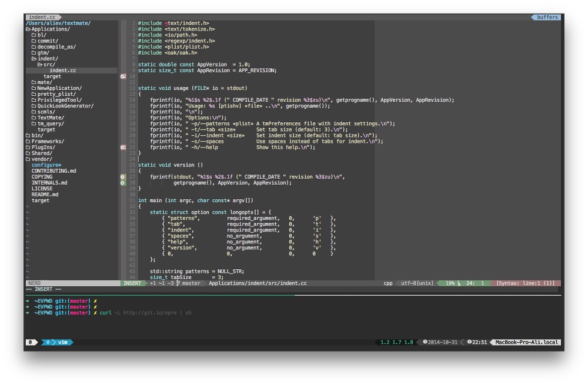
Task: Click the 24: 1 cursor position indicator
Action: tap(475, 283)
